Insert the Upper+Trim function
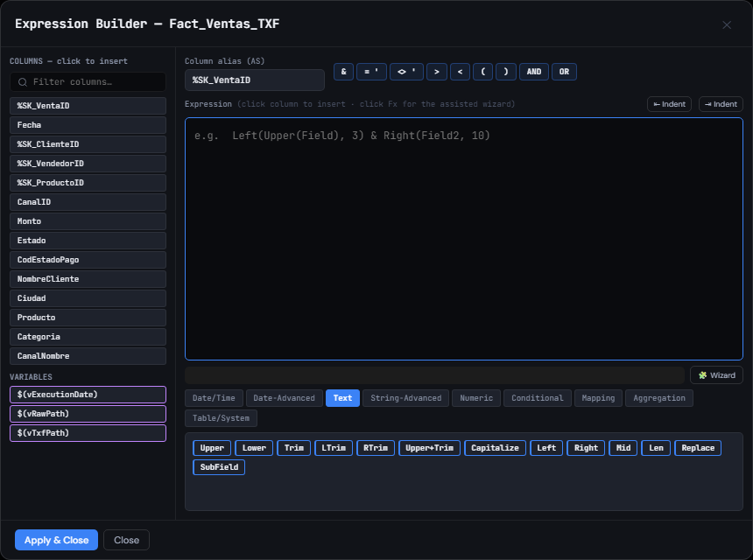This screenshot has height=560, width=753. [429, 448]
